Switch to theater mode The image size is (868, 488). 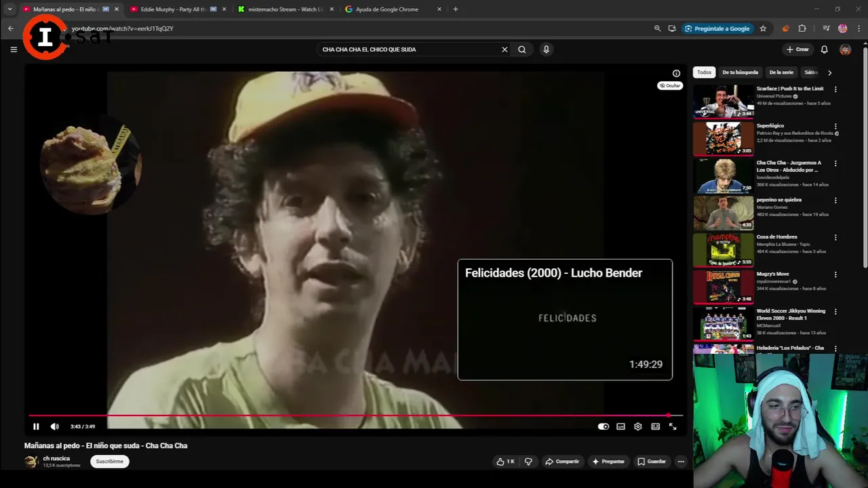point(656,426)
